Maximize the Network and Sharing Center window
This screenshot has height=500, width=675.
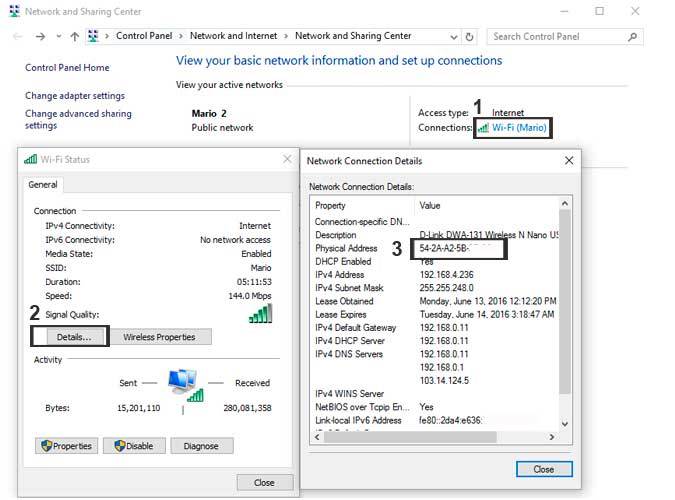click(600, 12)
